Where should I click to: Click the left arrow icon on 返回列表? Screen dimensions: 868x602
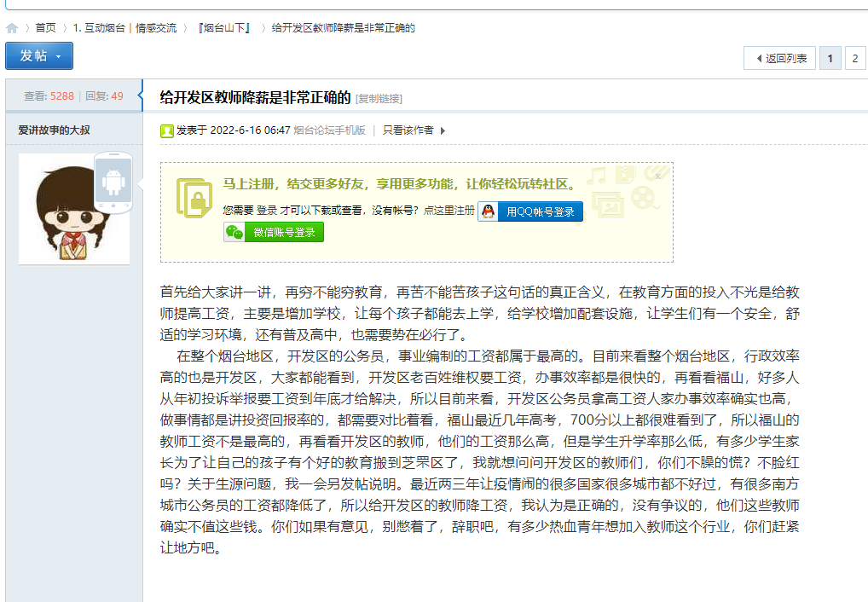tap(761, 57)
